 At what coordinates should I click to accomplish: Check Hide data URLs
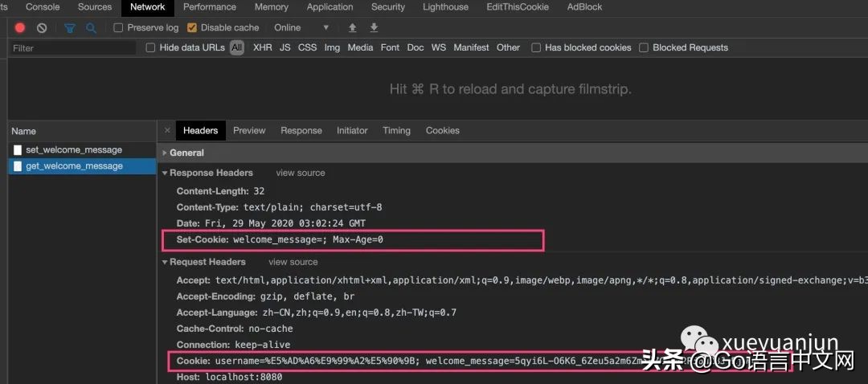[x=150, y=47]
